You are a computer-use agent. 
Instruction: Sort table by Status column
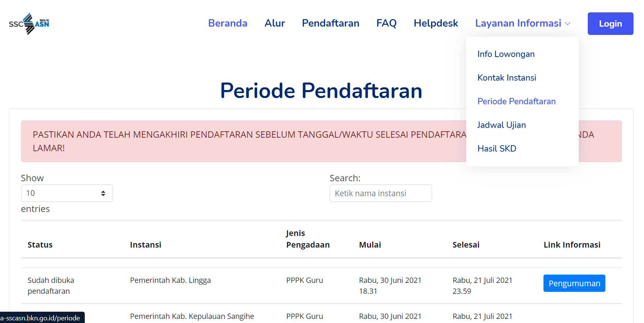click(40, 245)
